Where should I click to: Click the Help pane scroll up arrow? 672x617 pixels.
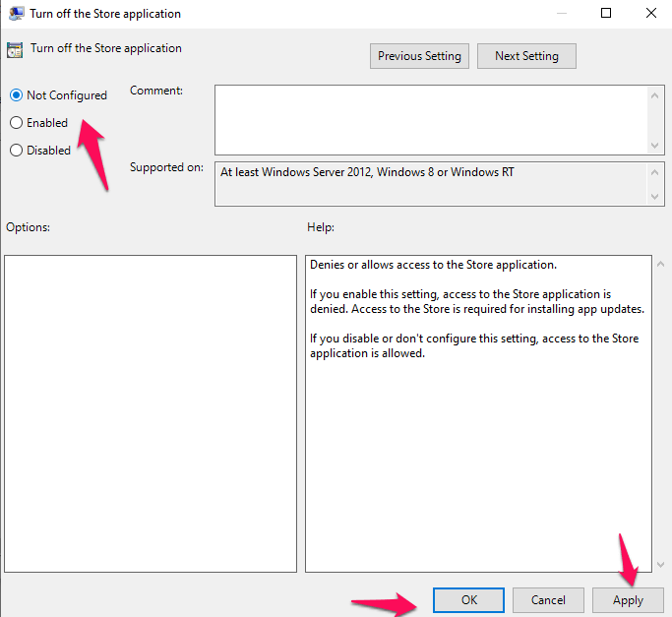[x=660, y=265]
